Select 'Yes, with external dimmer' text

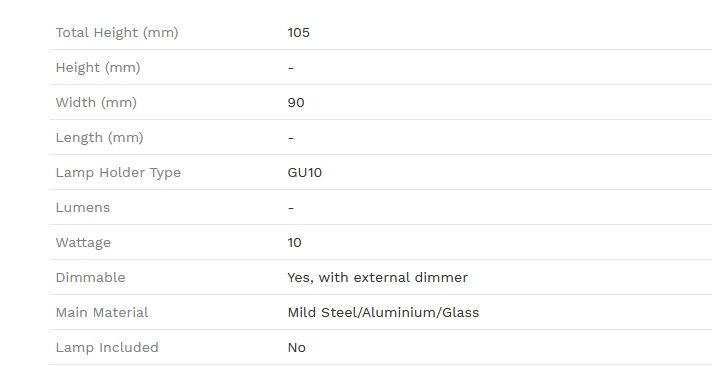coord(377,278)
